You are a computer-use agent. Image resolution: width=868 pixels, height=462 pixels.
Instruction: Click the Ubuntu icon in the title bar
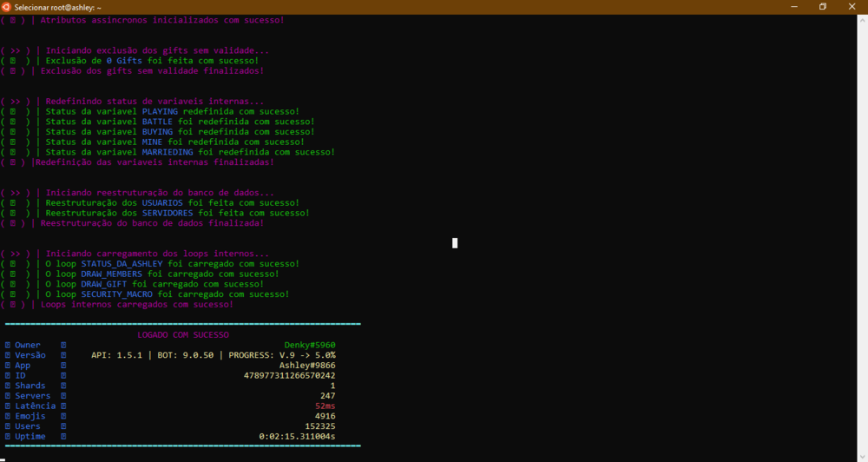click(x=7, y=7)
